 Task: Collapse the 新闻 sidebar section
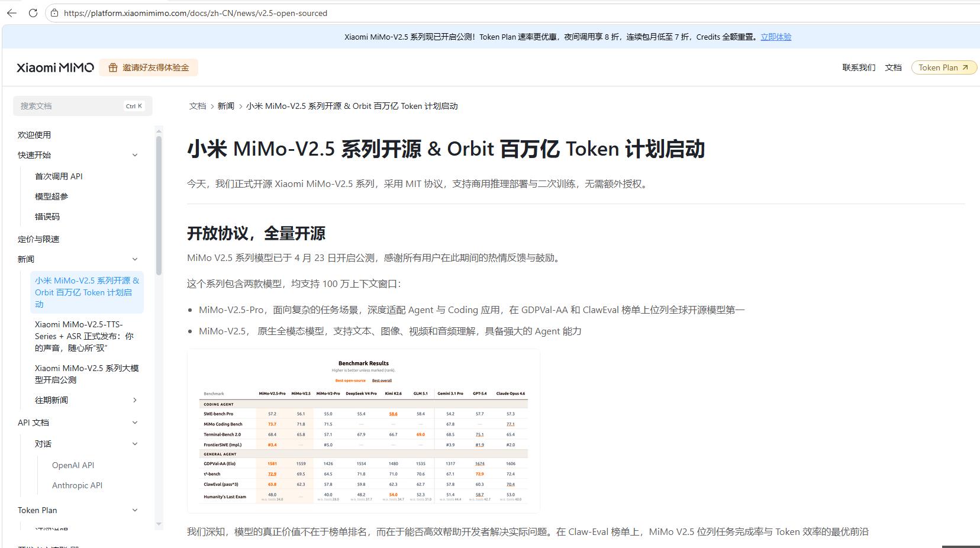tap(135, 259)
